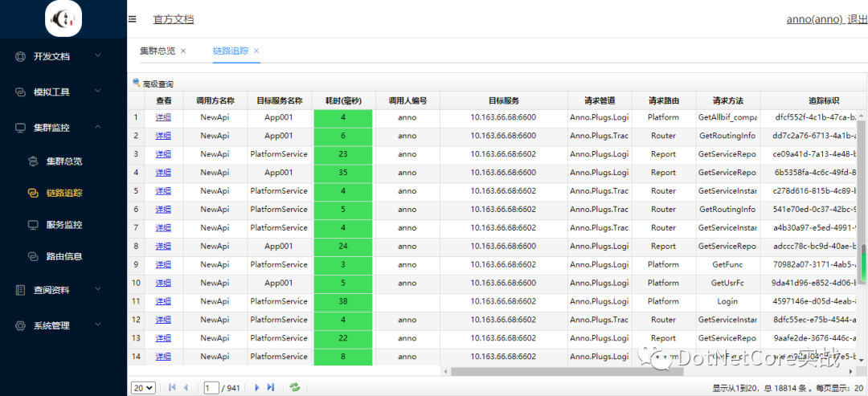
Task: Open advanced query (高级查询) search
Action: (x=153, y=84)
